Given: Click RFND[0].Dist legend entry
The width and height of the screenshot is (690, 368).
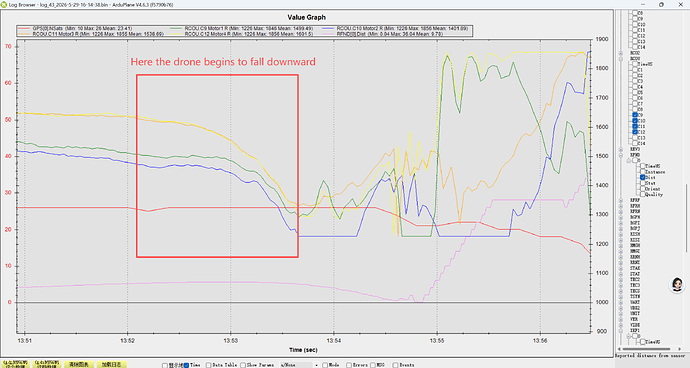Looking at the screenshot, I should [382, 33].
